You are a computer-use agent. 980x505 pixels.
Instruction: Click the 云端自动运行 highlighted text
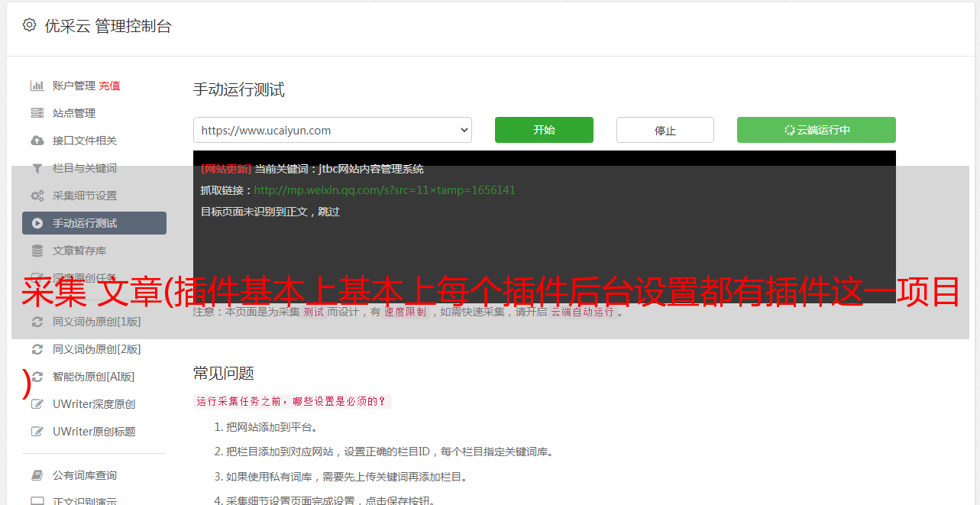582,312
